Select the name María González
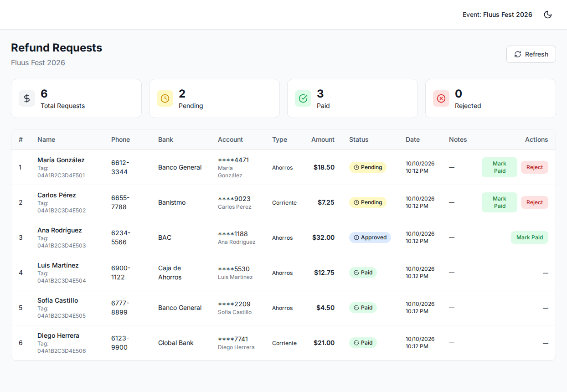The image size is (567, 392). 61,160
